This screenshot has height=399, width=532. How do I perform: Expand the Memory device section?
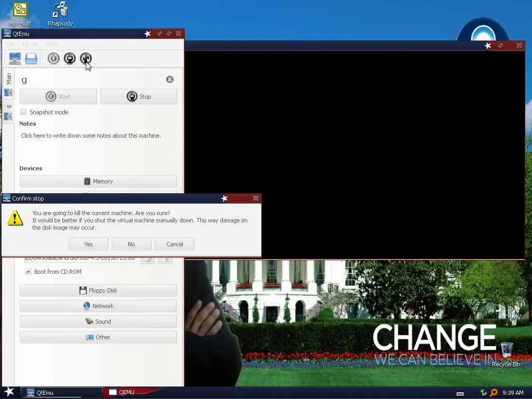click(98, 181)
